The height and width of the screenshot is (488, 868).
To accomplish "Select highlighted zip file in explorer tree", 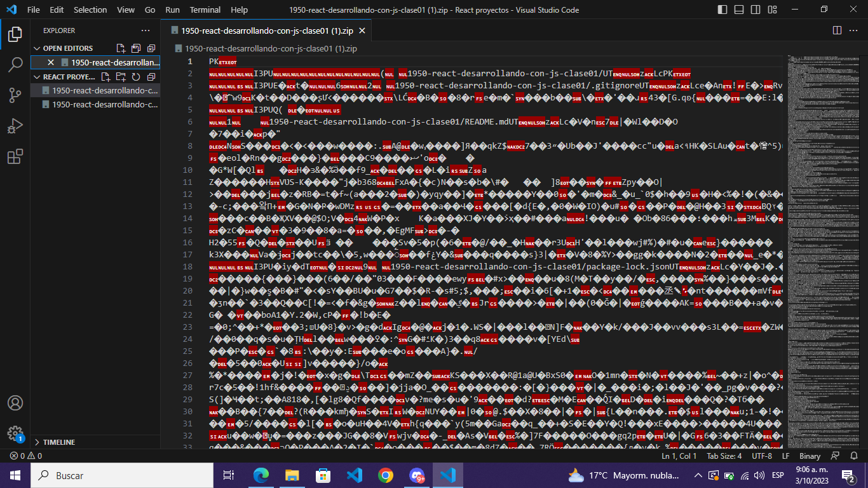I will [x=95, y=90].
